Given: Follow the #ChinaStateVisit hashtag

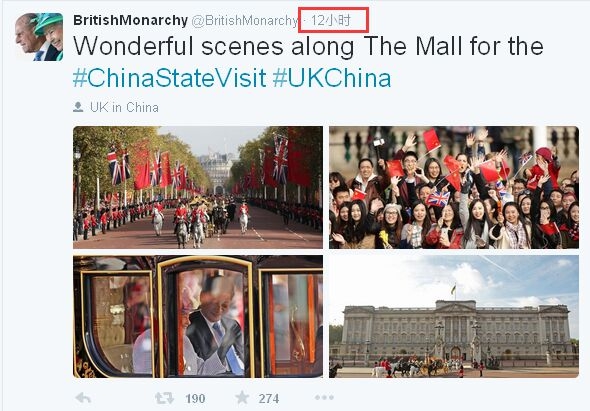Looking at the screenshot, I should coord(170,78).
